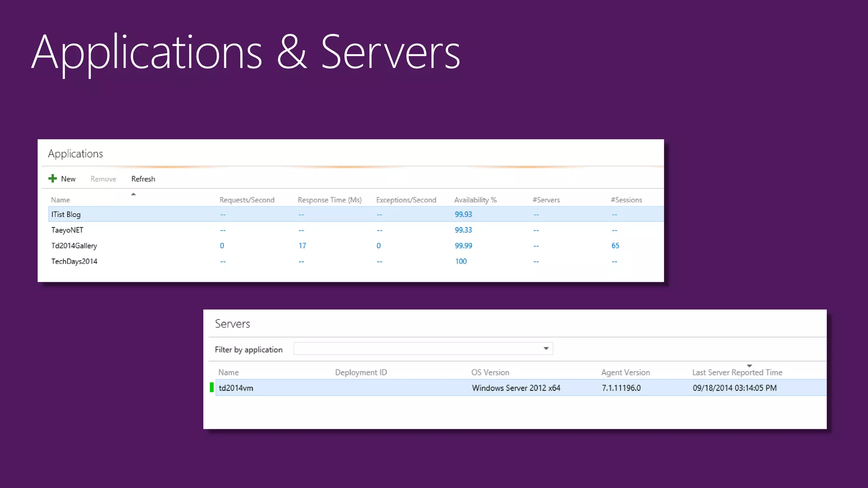Select the td2014vm server row

[x=521, y=388]
